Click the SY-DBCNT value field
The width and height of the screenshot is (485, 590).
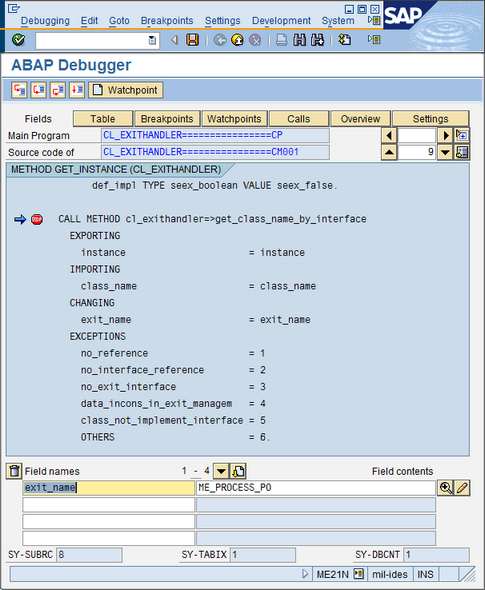click(x=436, y=555)
